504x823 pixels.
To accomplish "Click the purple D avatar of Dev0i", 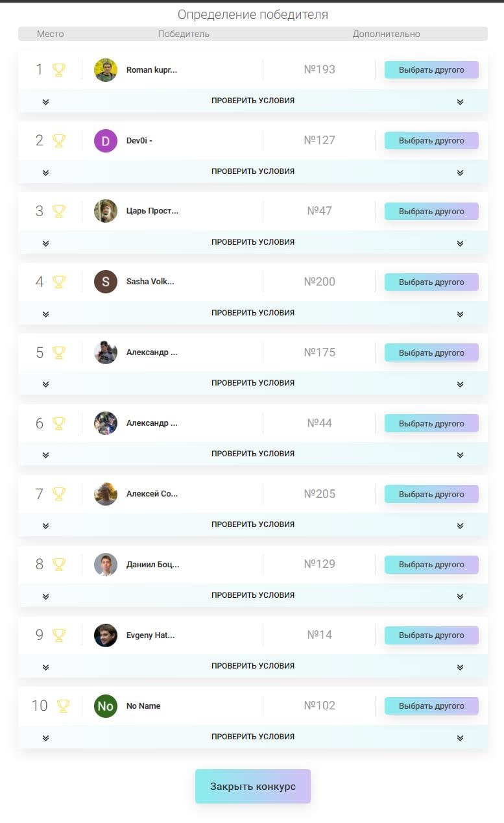I will 106,140.
